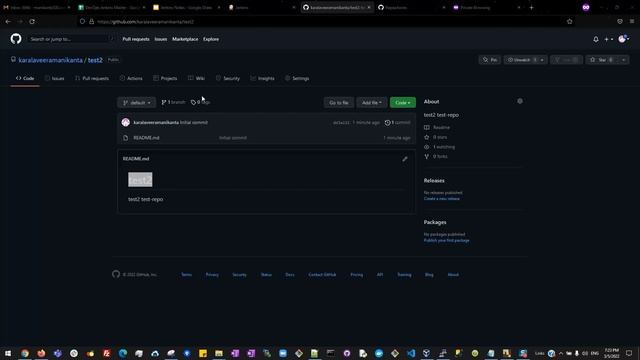
Task: Switch to the Wiki tab
Action: [x=196, y=78]
